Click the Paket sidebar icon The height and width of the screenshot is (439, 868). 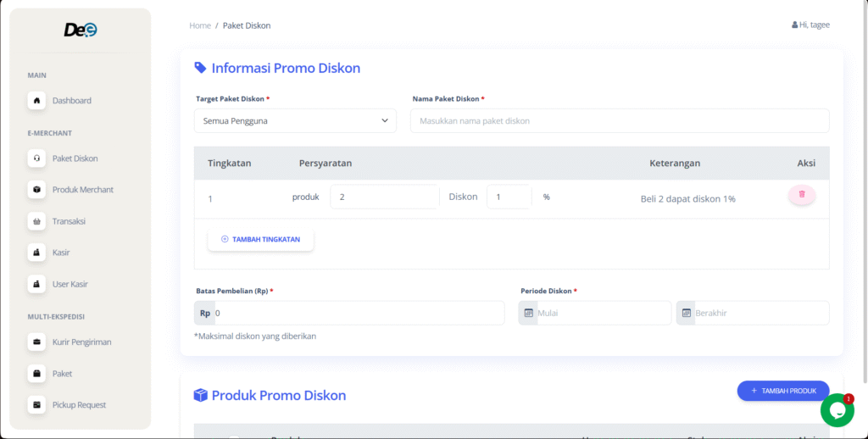click(36, 374)
